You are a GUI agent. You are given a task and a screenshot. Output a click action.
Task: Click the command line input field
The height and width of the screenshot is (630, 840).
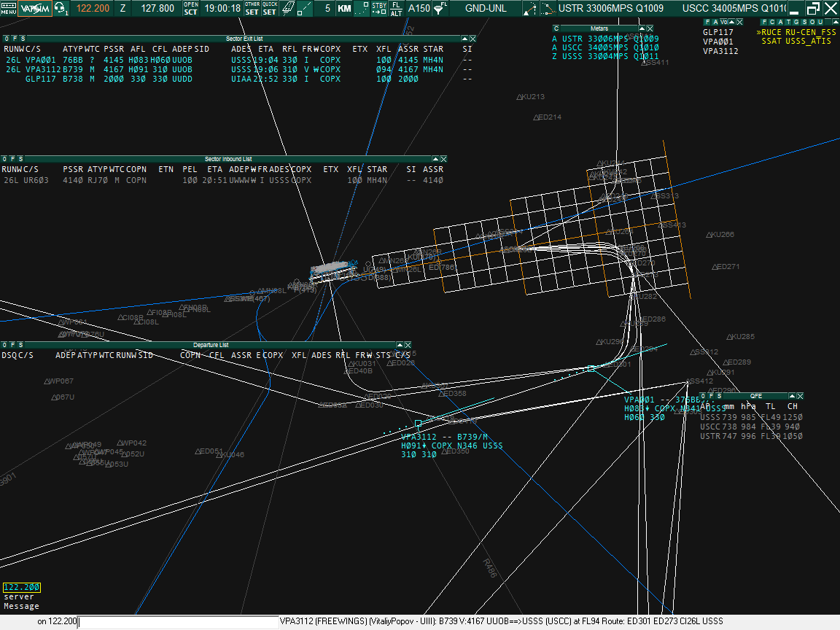coord(179,621)
